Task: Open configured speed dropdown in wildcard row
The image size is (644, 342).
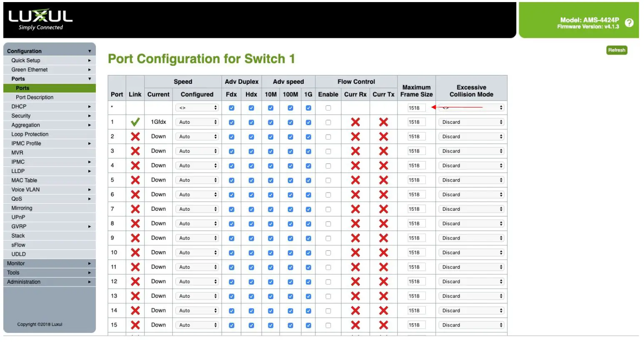Action: 197,107
